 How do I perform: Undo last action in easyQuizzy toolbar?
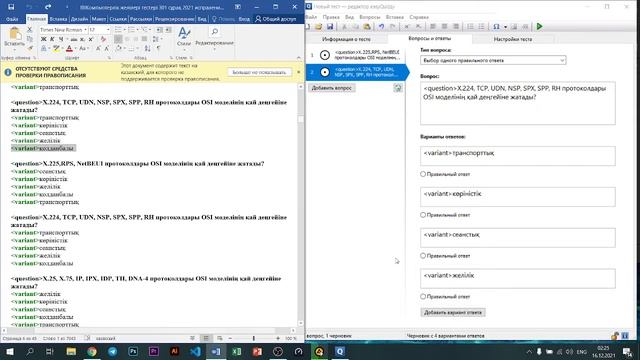coord(381,27)
